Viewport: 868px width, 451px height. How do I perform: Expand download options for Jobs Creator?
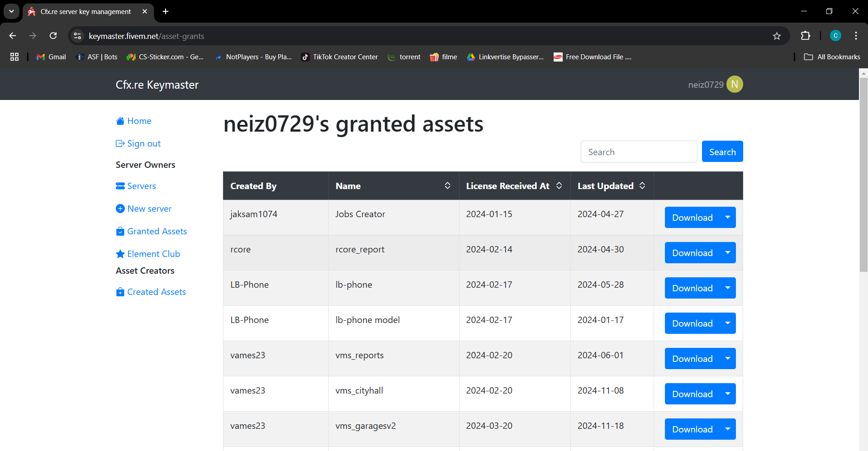pos(728,218)
